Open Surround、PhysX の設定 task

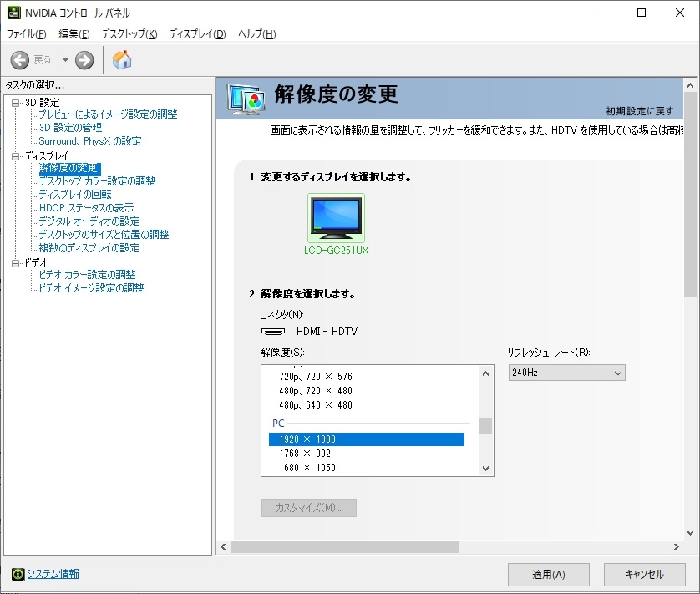point(90,141)
